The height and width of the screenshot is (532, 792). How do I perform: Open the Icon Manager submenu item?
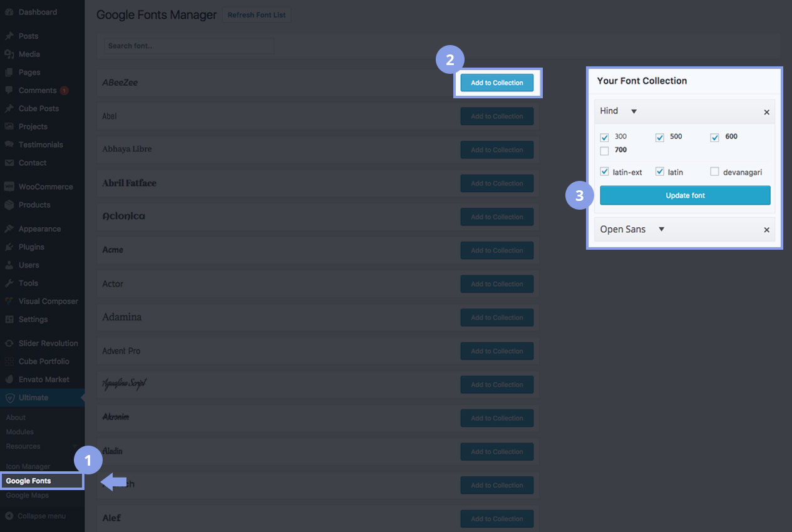coord(28,466)
